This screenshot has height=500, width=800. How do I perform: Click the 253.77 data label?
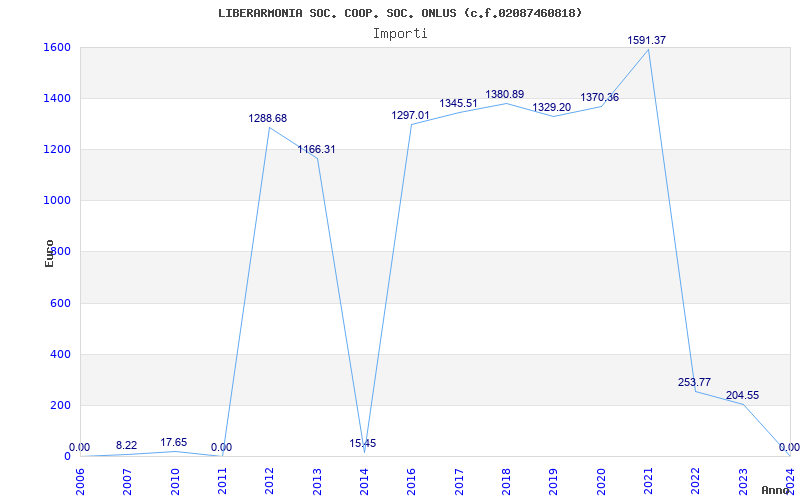(694, 382)
